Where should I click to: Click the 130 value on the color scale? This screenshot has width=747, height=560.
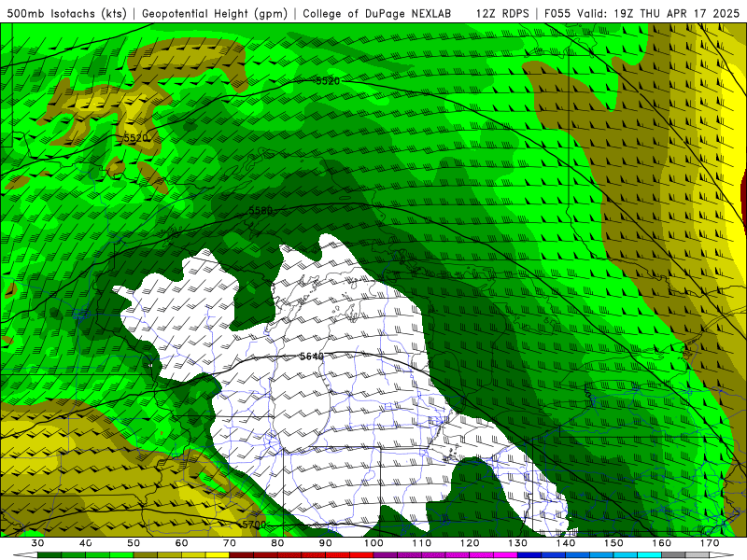tap(518, 543)
